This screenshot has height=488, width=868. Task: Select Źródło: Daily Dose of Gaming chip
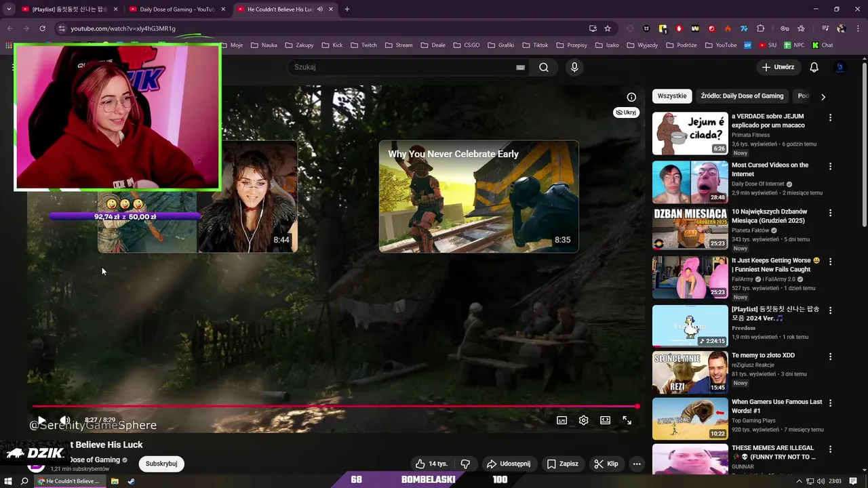pos(742,96)
